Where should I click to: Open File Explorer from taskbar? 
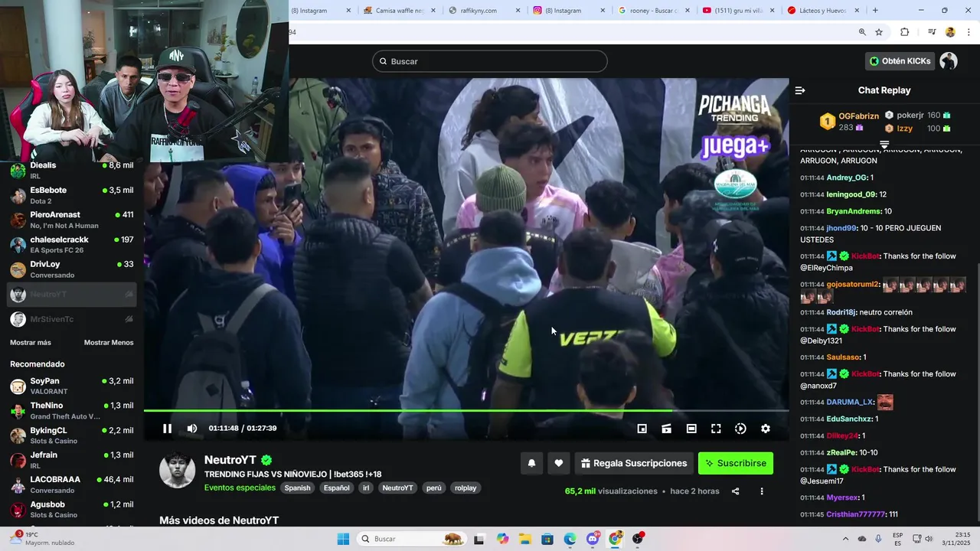tap(525, 539)
